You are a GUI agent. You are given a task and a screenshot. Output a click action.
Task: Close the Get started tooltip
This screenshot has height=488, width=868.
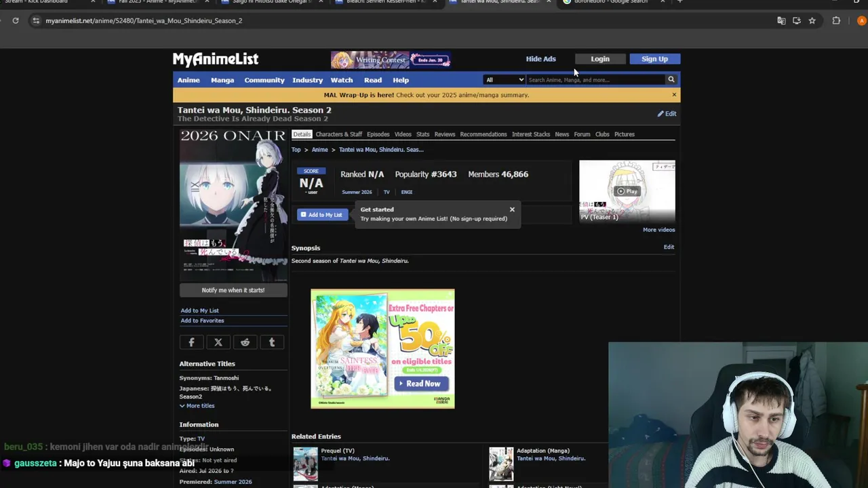(512, 209)
